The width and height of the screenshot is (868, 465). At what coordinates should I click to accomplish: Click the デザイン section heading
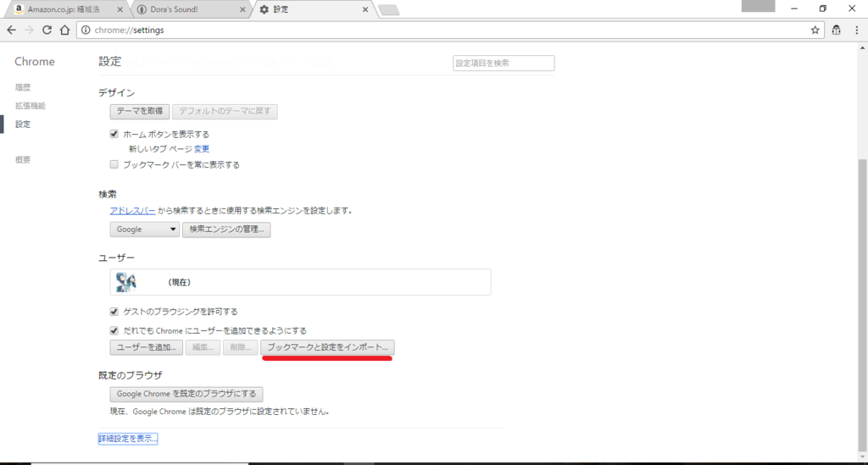point(117,93)
